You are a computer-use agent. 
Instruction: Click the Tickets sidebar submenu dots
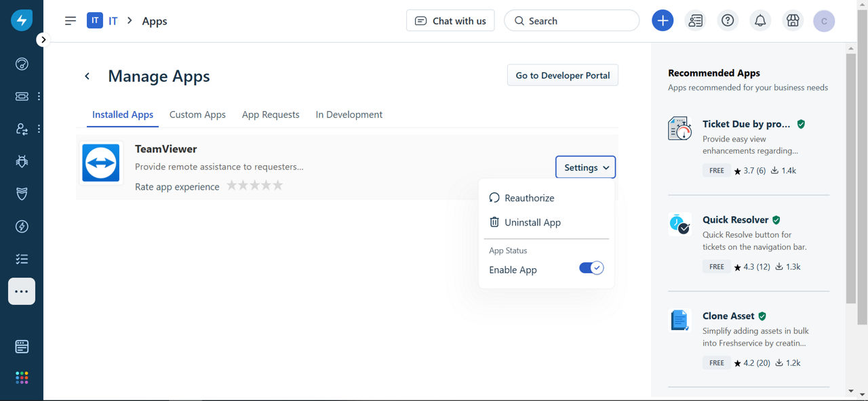(39, 96)
